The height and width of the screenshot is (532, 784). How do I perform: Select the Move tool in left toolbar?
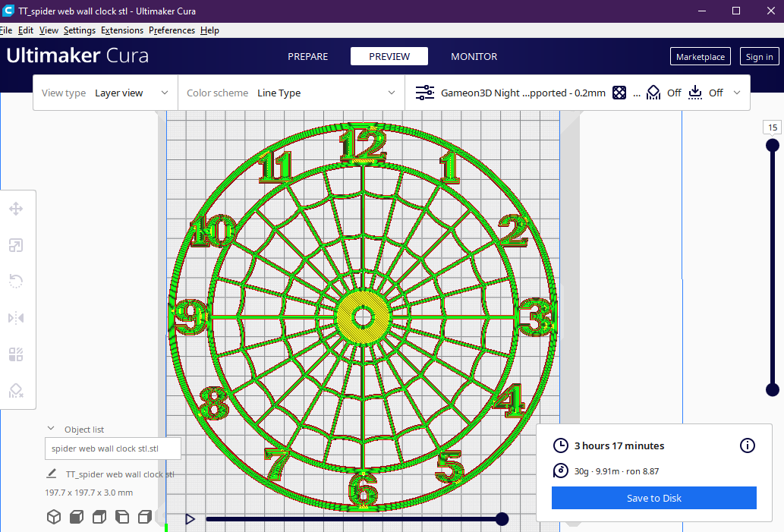pos(16,209)
